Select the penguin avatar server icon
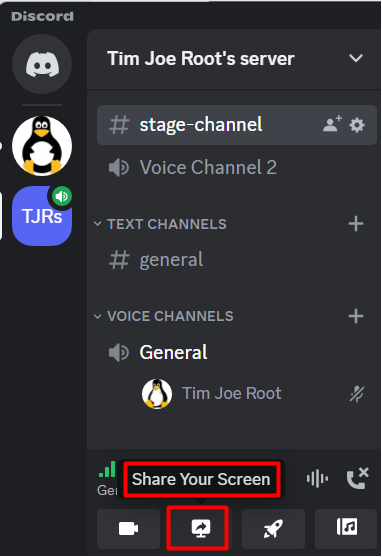Viewport: 382px width, 557px height. point(42,146)
